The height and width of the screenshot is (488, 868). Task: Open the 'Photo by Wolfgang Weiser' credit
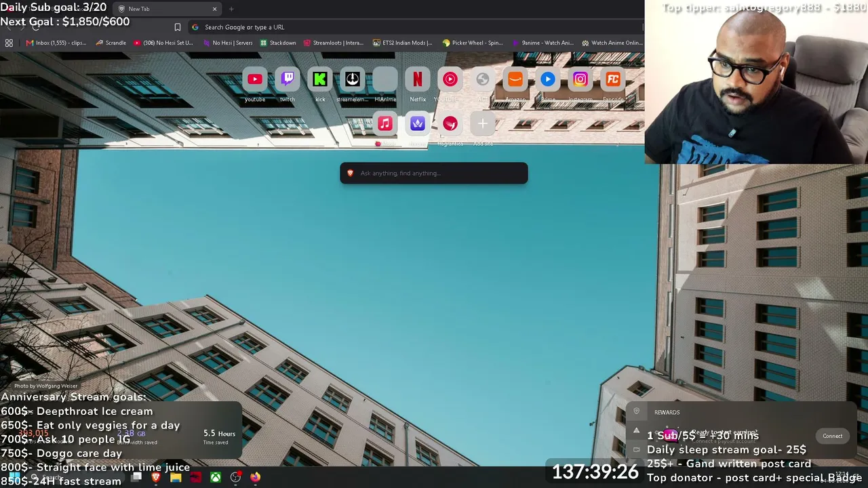45,386
